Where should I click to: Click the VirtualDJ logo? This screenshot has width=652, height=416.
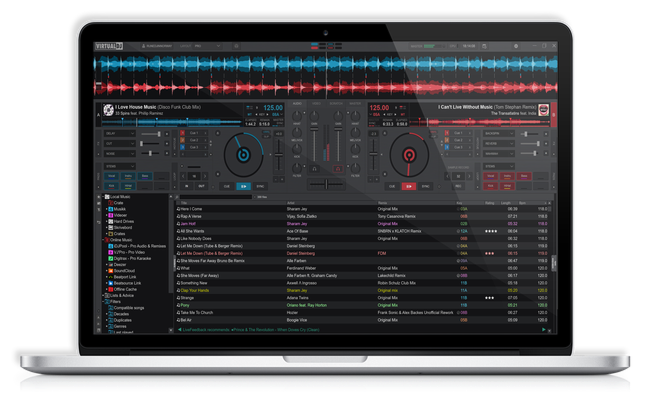[x=109, y=46]
